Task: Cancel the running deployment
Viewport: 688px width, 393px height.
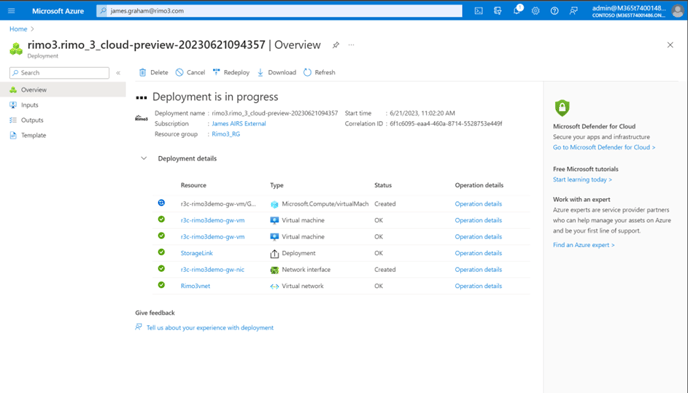Action: pos(190,72)
